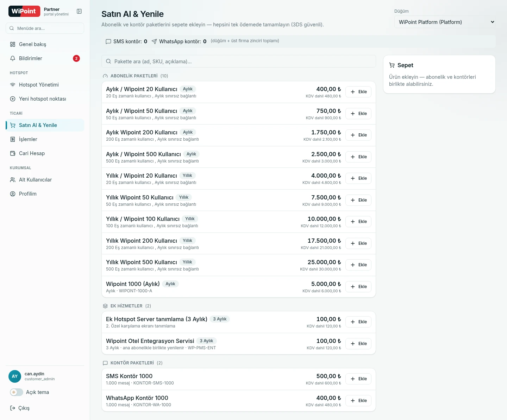Viewport: 507px width, 420px height.
Task: Click the ABONELİK PAKETLERİ section heading
Action: pyautogui.click(x=134, y=76)
